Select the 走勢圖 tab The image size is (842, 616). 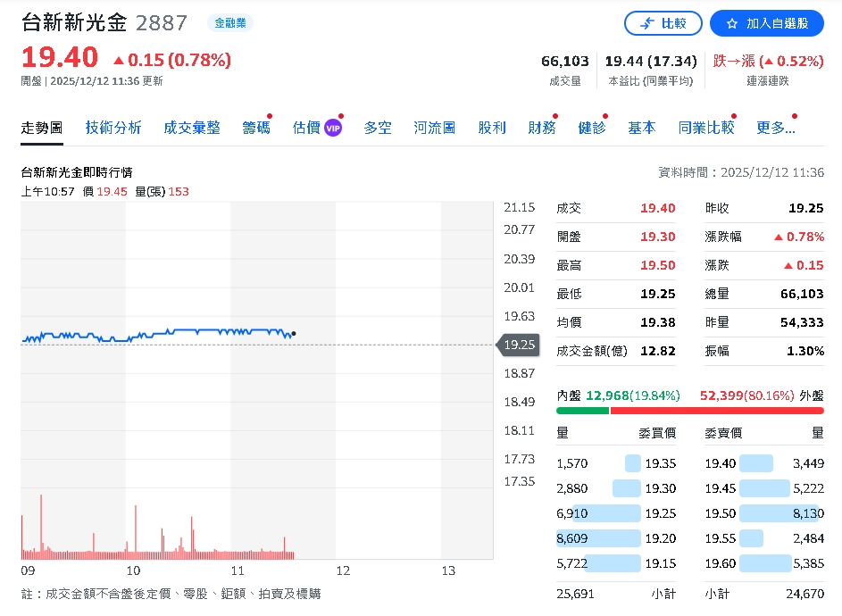click(41, 127)
